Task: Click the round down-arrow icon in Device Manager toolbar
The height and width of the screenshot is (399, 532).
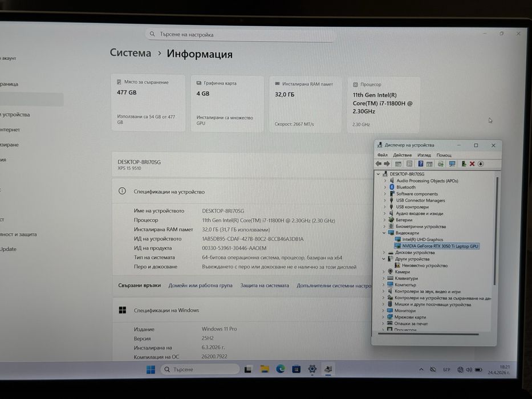Action: click(481, 164)
